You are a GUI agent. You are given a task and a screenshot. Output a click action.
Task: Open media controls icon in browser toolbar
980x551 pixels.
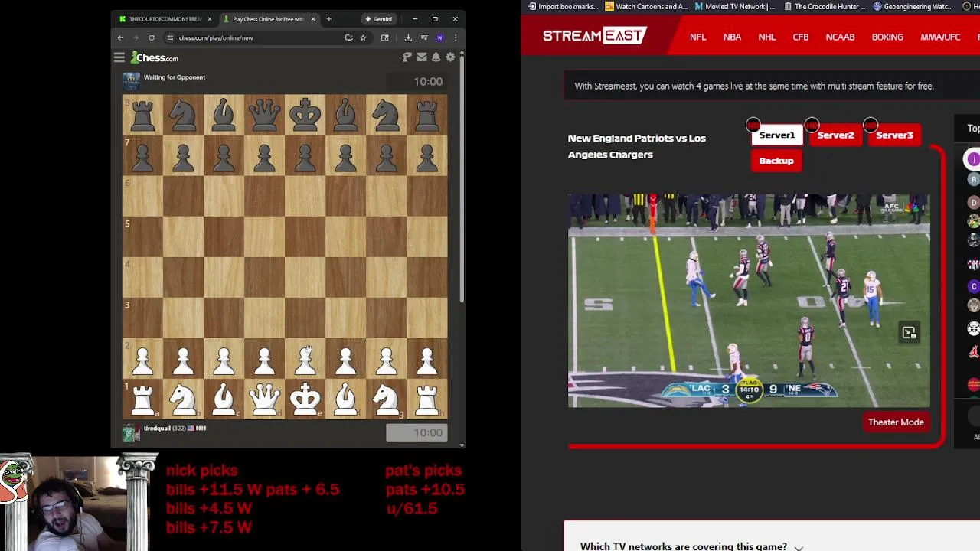[x=424, y=37]
